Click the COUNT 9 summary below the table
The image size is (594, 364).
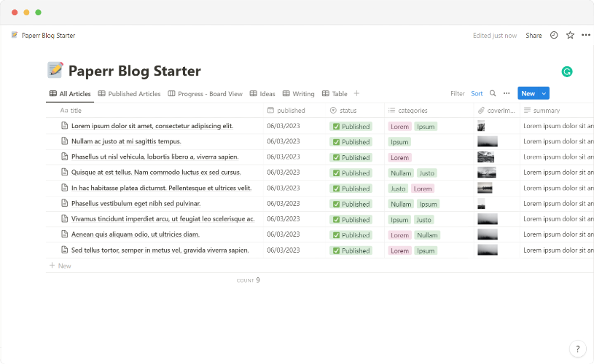tap(248, 280)
